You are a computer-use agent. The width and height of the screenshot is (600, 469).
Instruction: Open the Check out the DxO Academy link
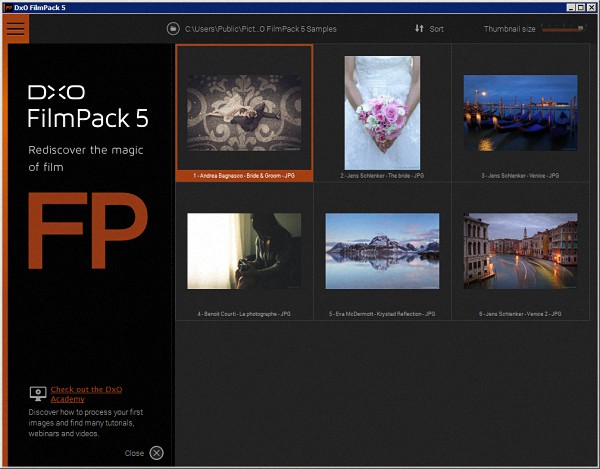coord(86,394)
